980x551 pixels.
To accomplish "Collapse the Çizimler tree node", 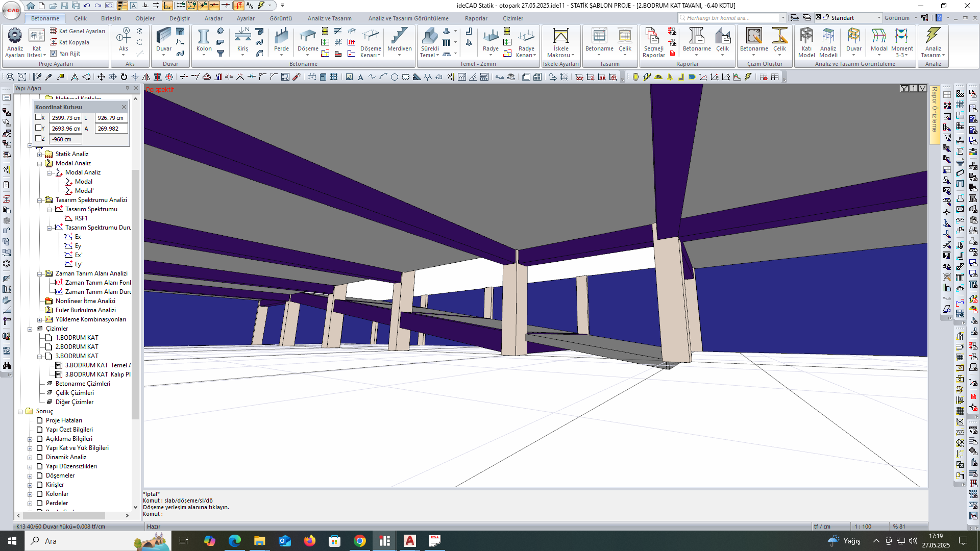I will point(30,329).
